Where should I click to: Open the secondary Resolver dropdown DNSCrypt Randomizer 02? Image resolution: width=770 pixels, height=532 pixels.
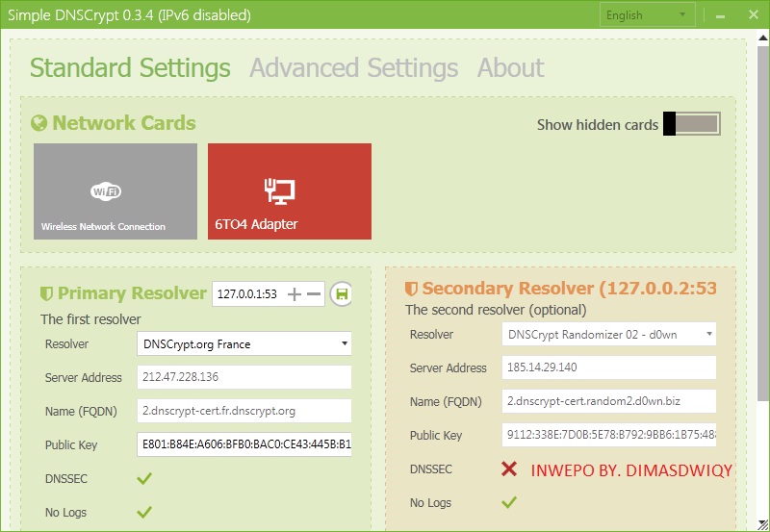pos(609,334)
